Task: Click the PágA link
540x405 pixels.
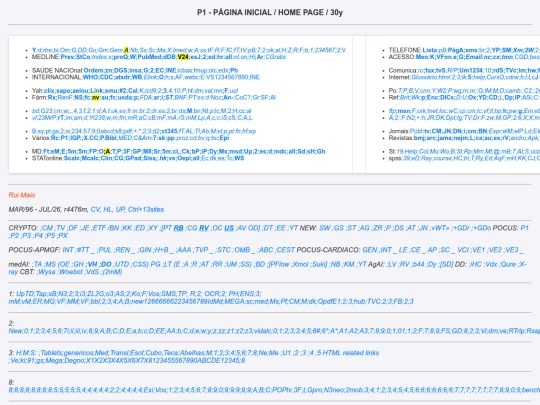Action: coord(455,50)
